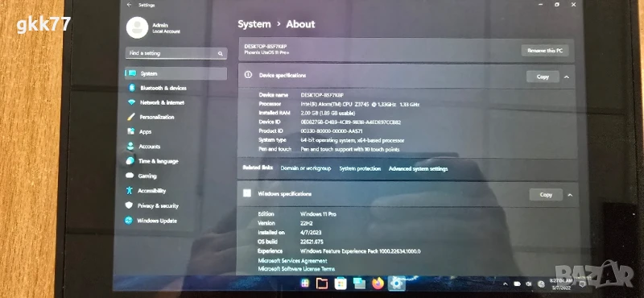The width and height of the screenshot is (644, 298).
Task: Click the Product ID value 00330-80000
Action: [332, 131]
